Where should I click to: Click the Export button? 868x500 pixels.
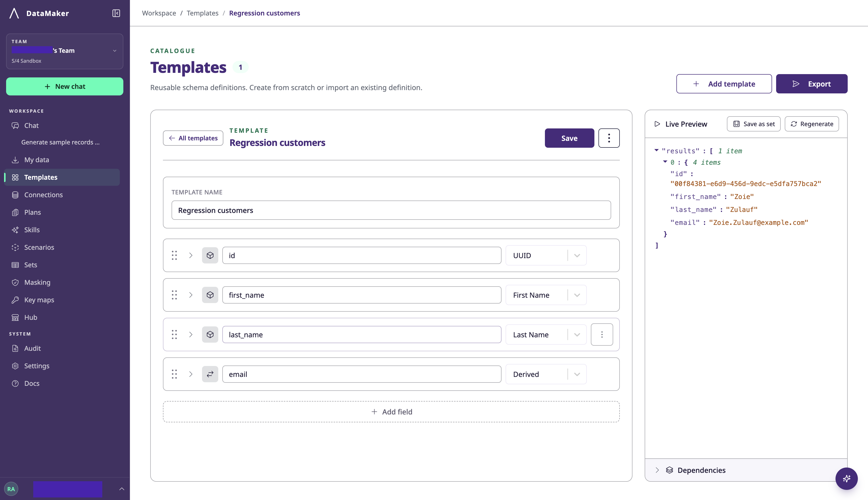point(812,84)
